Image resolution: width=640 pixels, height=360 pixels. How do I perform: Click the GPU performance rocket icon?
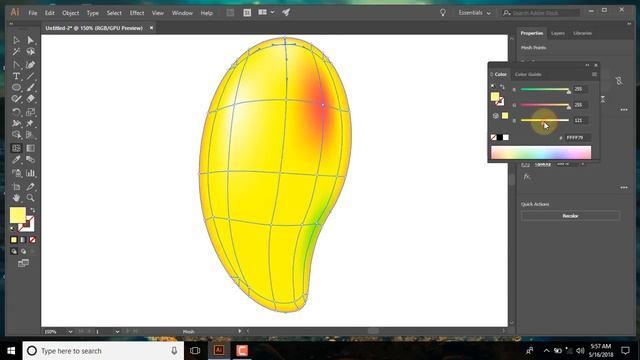pos(286,13)
